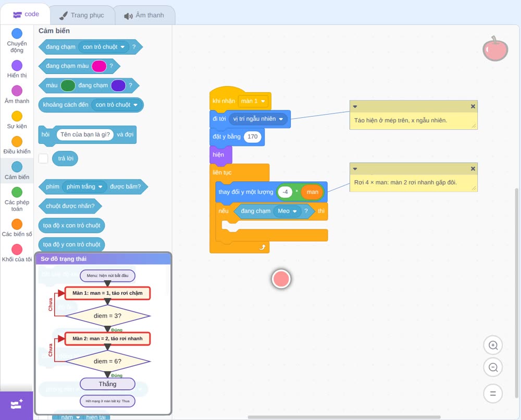Reset workspace zoom with equals icon
This screenshot has height=420, width=521.
point(493,393)
